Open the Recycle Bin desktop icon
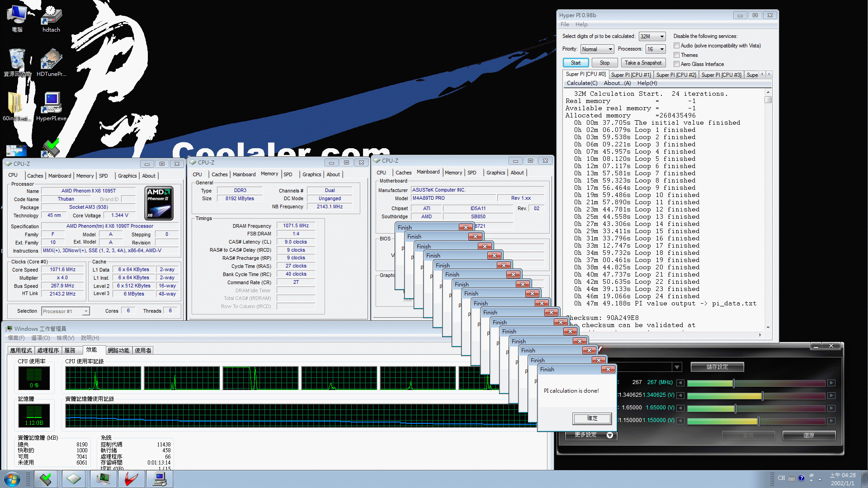 [17, 63]
